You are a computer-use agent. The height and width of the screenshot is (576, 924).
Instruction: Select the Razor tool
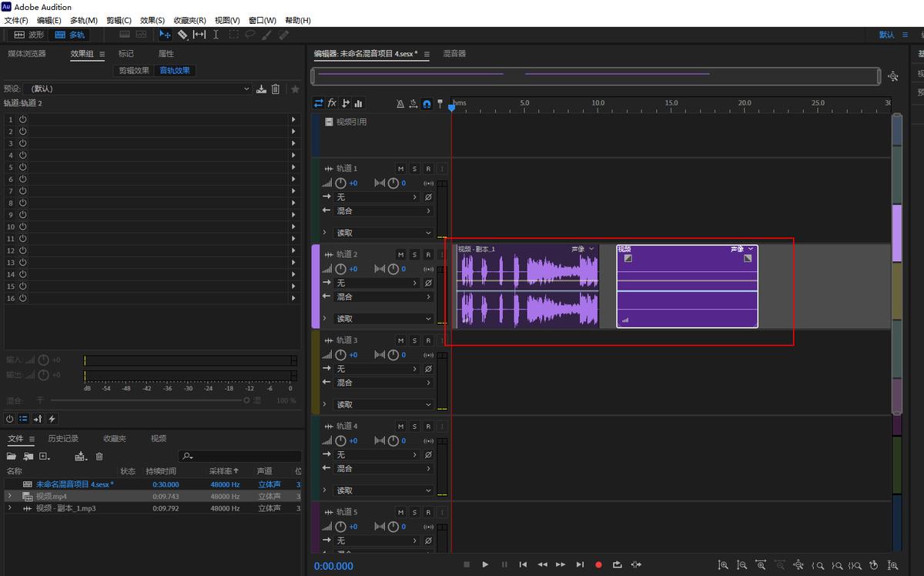(x=182, y=34)
